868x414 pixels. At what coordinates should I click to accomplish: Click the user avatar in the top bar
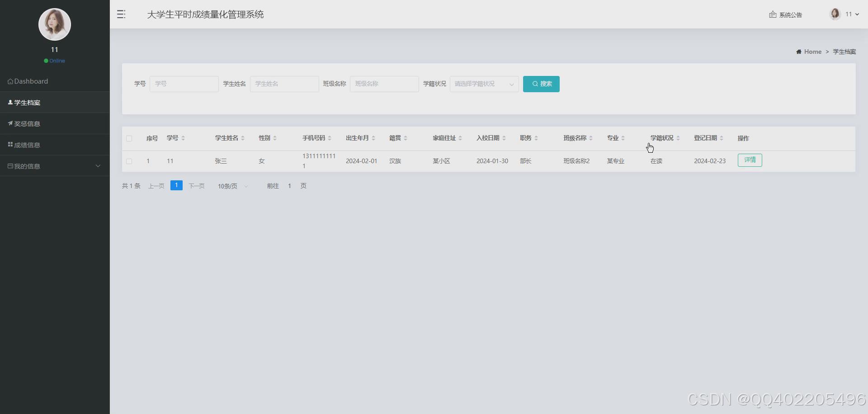click(834, 14)
